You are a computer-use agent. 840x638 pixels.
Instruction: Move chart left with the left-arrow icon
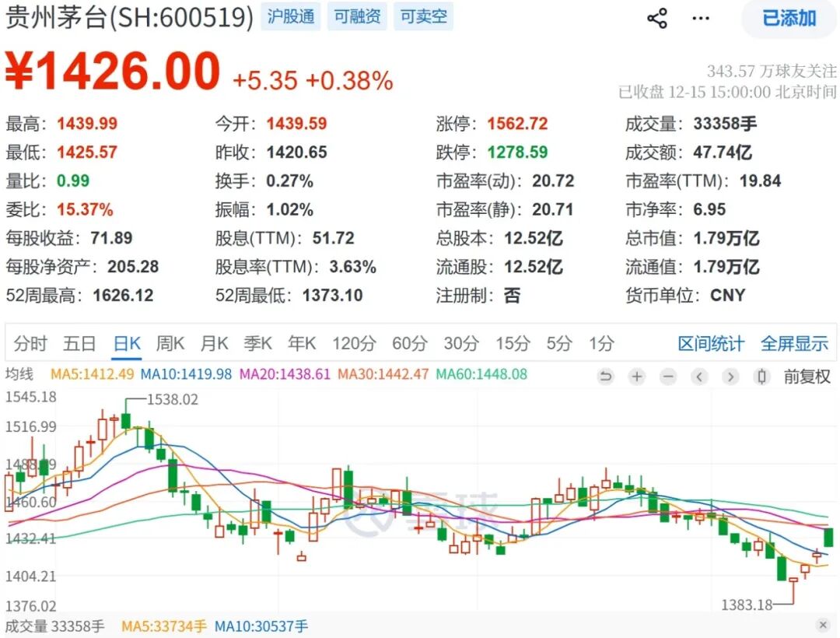(699, 377)
